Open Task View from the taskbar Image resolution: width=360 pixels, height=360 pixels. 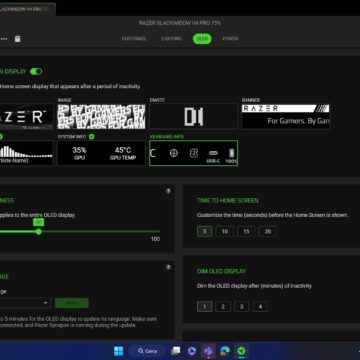pos(175,351)
